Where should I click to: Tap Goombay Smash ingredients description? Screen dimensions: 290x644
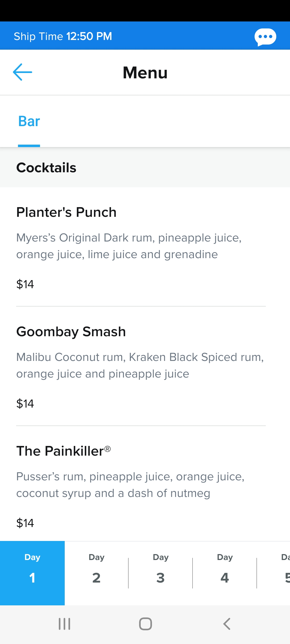(x=140, y=365)
